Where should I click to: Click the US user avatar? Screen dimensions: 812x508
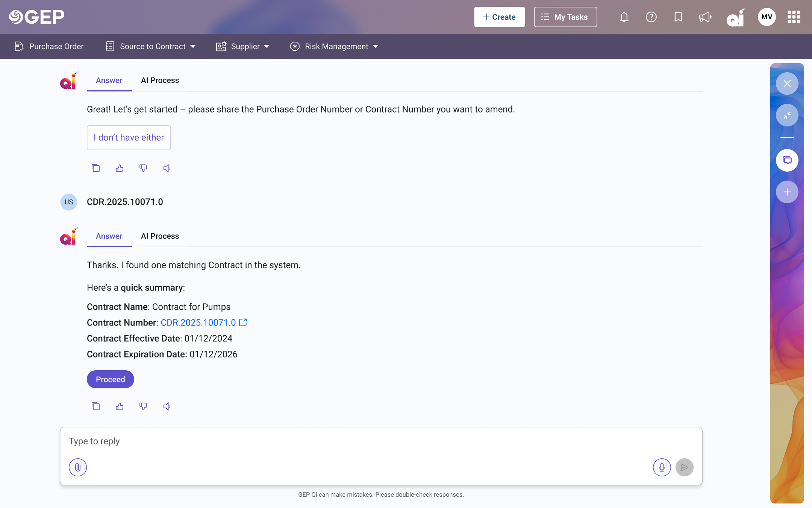point(69,202)
